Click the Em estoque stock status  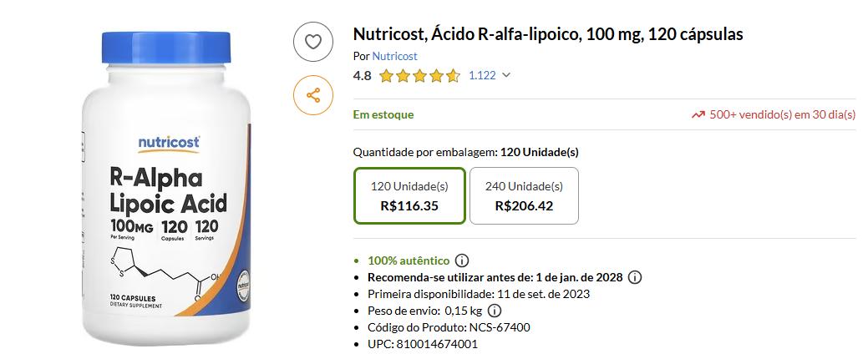(383, 114)
